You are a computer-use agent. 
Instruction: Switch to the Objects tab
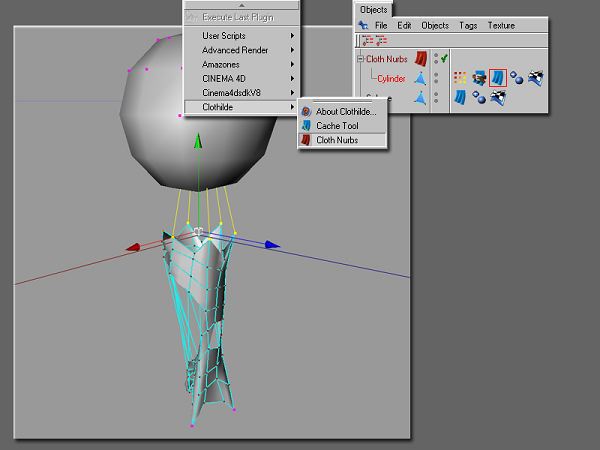point(374,9)
